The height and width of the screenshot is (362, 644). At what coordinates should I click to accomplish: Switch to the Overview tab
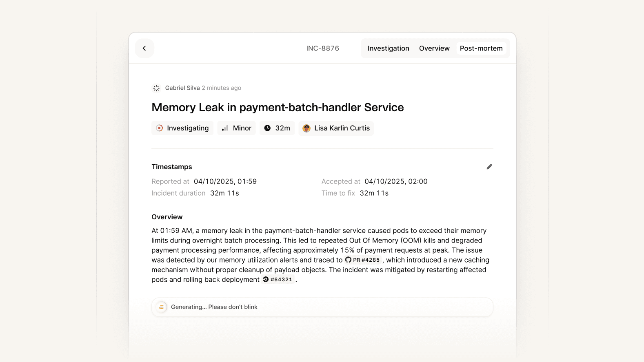coord(434,48)
